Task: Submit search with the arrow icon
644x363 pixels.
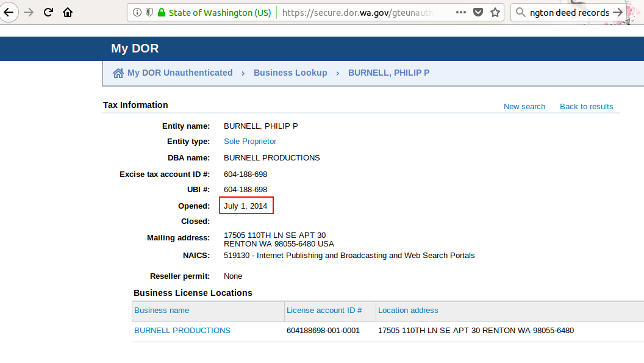Action: 617,12
